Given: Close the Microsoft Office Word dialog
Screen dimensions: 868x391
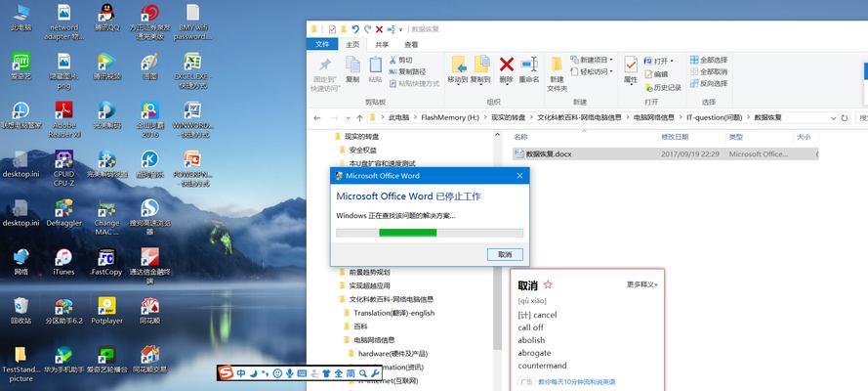Looking at the screenshot, I should (519, 176).
